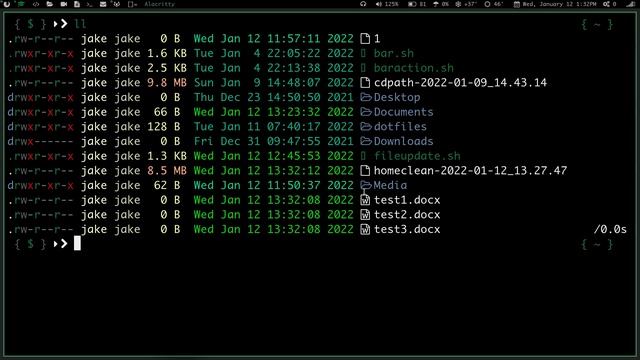Screen dimensions: 640x360
Task: Click the test2.docx filename
Action: click(407, 215)
